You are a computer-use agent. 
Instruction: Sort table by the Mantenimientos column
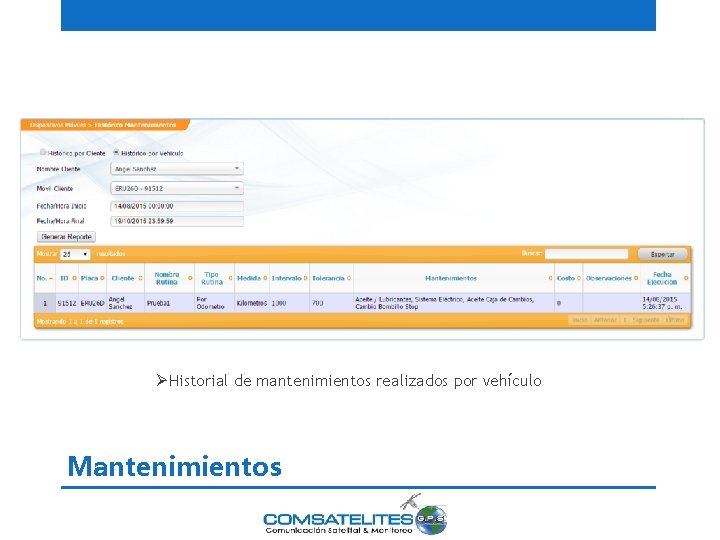point(454,278)
